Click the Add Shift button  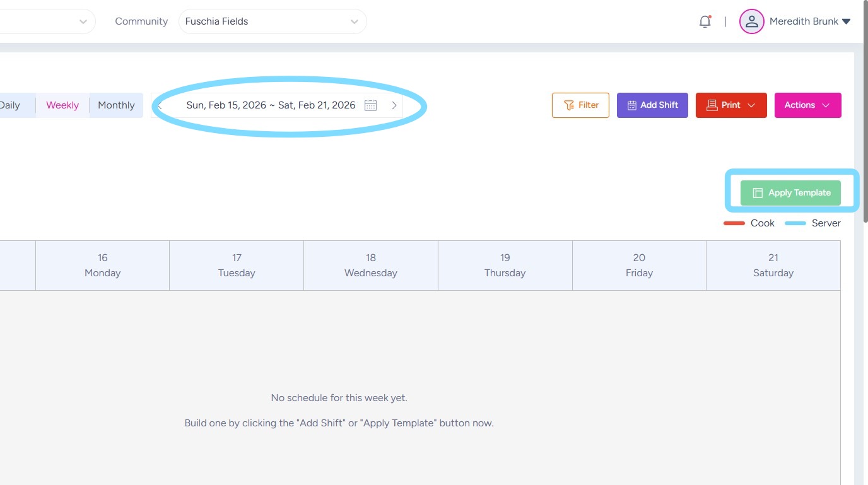click(652, 105)
